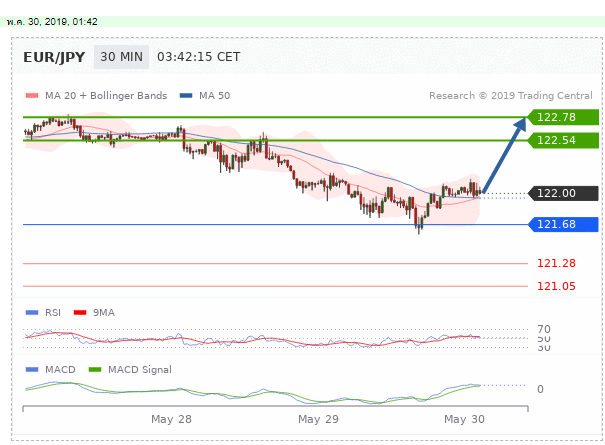Click the May 30 date axis label
The image size is (605, 445).
(x=464, y=419)
